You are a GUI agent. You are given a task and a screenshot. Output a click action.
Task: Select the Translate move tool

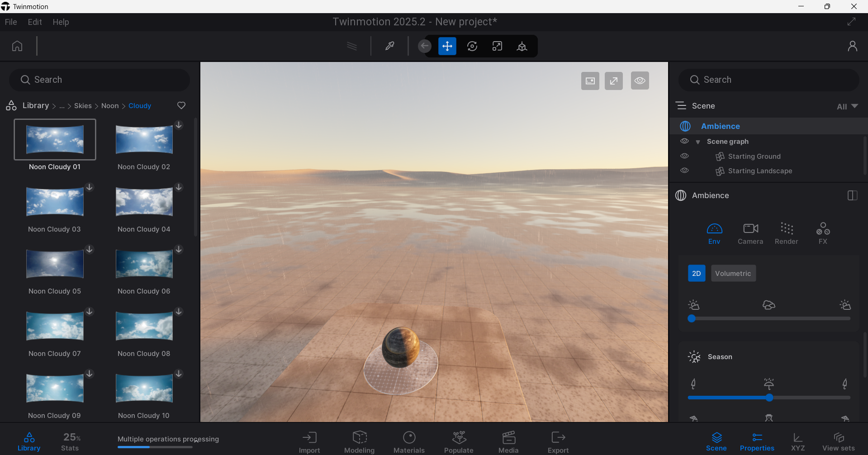[447, 46]
